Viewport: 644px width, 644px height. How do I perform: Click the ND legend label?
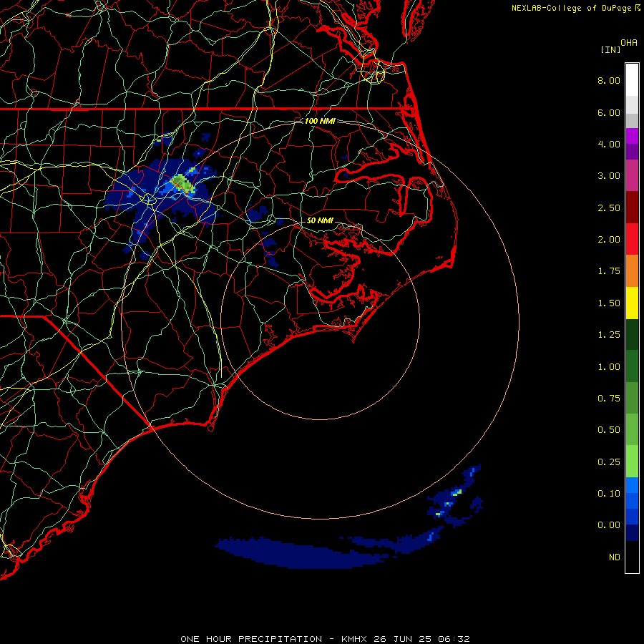615,557
